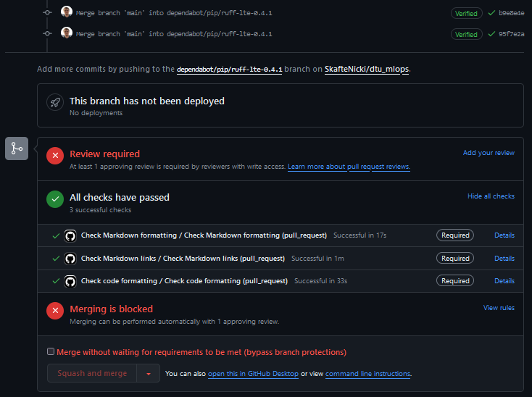Click GitHub logo for Check code formatting check

pos(70,281)
